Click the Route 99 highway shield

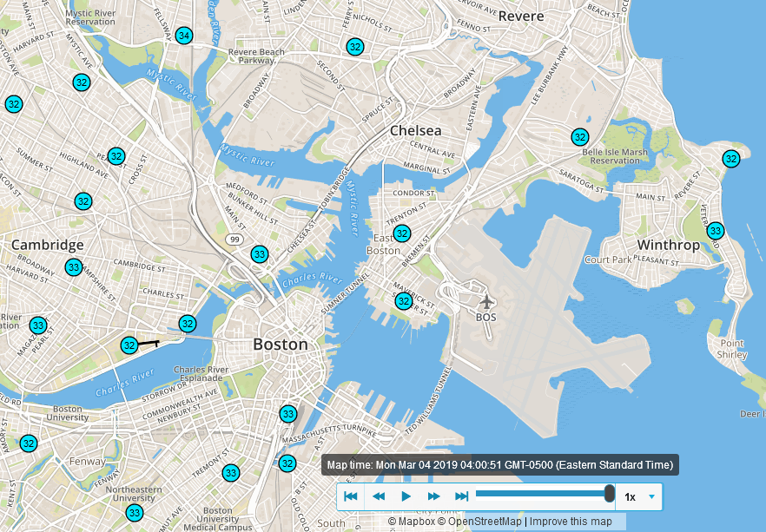click(234, 239)
